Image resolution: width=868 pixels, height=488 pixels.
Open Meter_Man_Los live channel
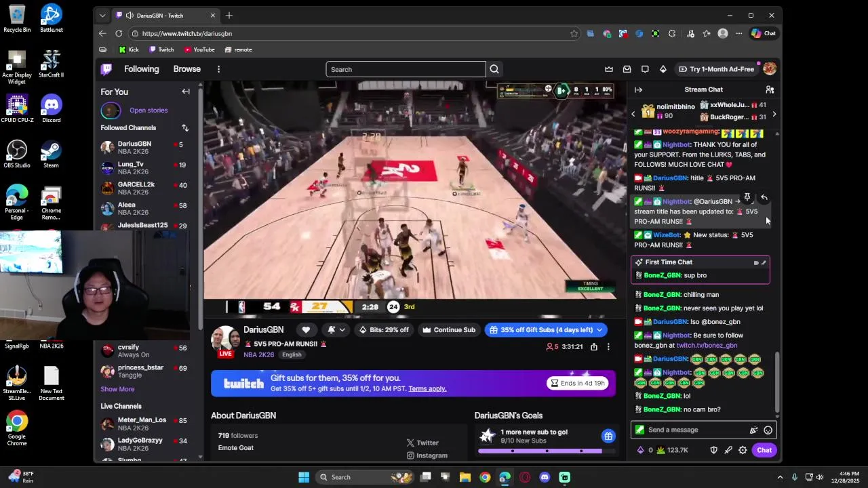tap(144, 424)
